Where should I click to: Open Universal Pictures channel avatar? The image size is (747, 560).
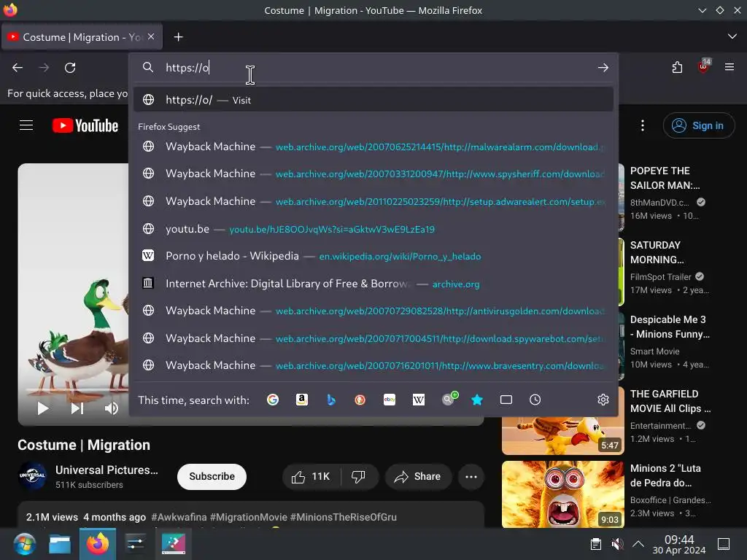coord(32,475)
